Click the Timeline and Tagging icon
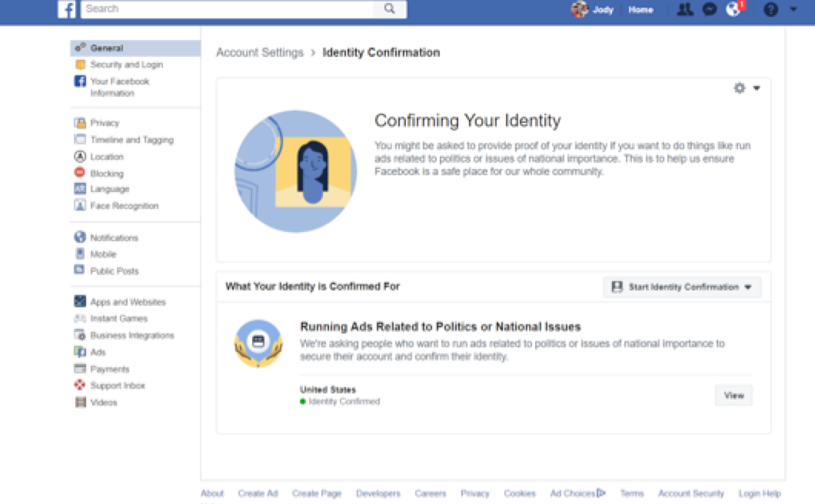 click(80, 139)
